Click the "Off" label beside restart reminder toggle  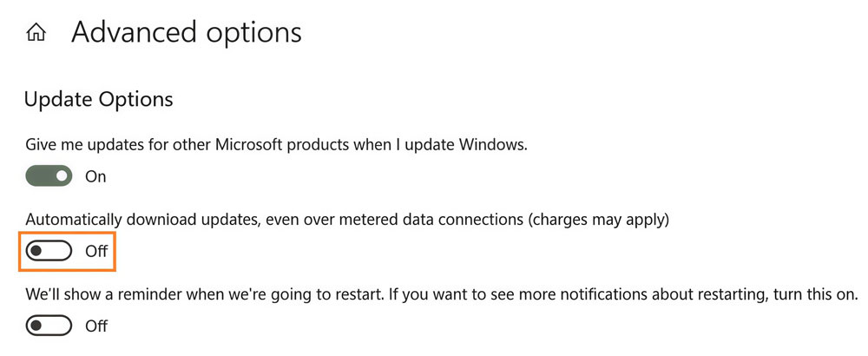pos(96,326)
